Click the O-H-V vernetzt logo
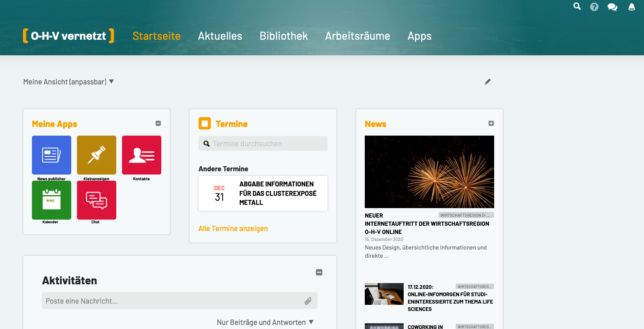 pyautogui.click(x=68, y=36)
